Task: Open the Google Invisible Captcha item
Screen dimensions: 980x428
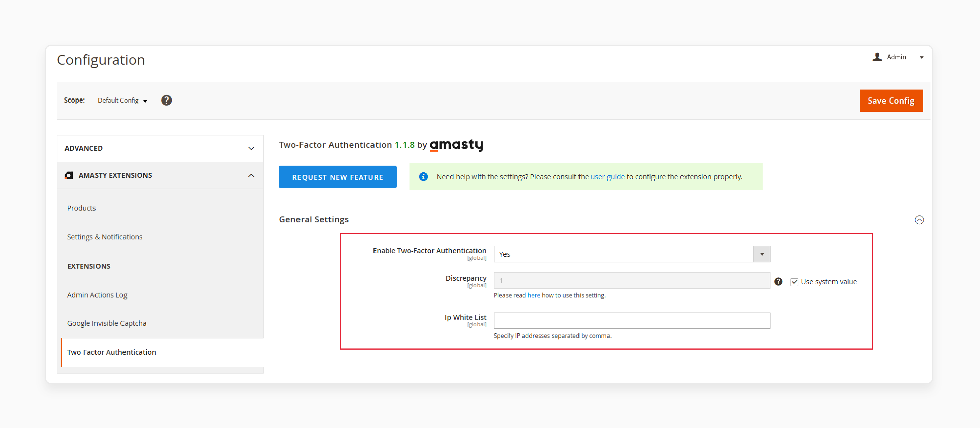Action: [x=107, y=323]
